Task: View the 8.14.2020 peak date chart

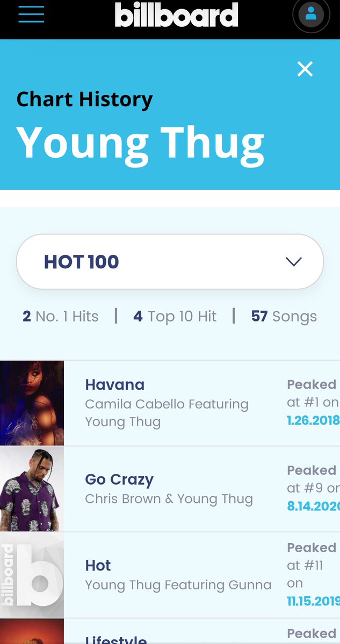Action: pyautogui.click(x=313, y=506)
